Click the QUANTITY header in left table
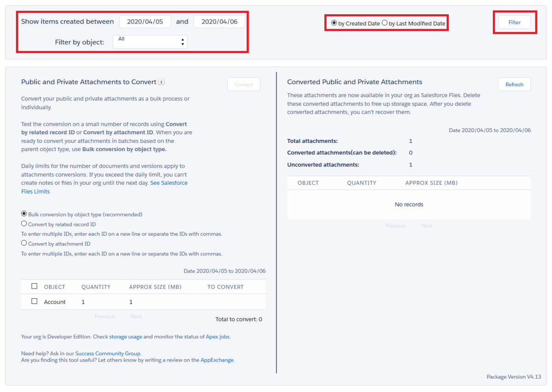 (x=96, y=287)
